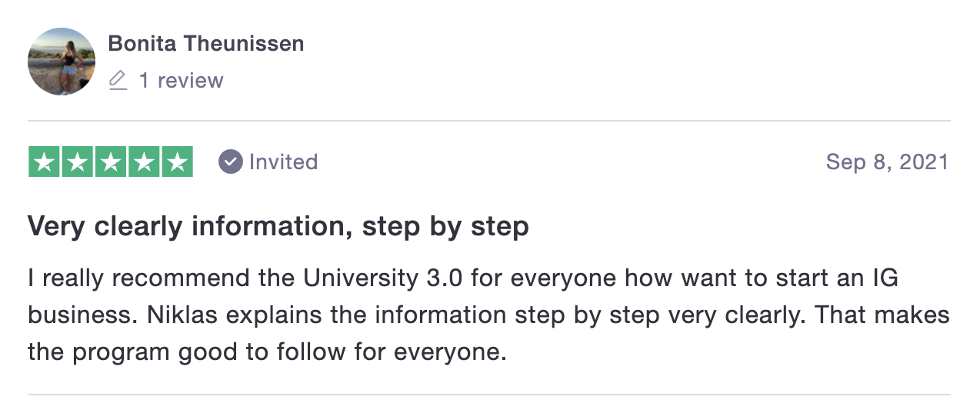Click 'I really recommend' at review start
Screen dimensions: 980x403
pyautogui.click(x=138, y=278)
